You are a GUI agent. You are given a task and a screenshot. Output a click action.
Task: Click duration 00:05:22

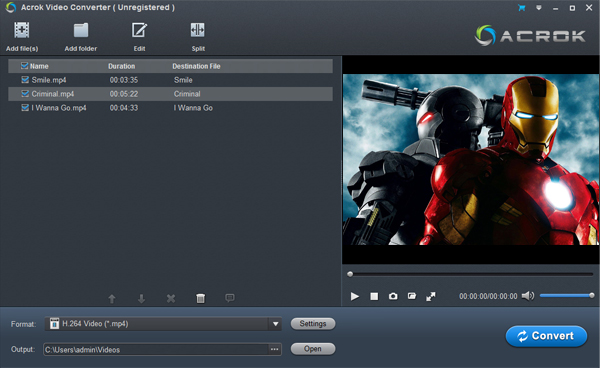click(x=124, y=94)
